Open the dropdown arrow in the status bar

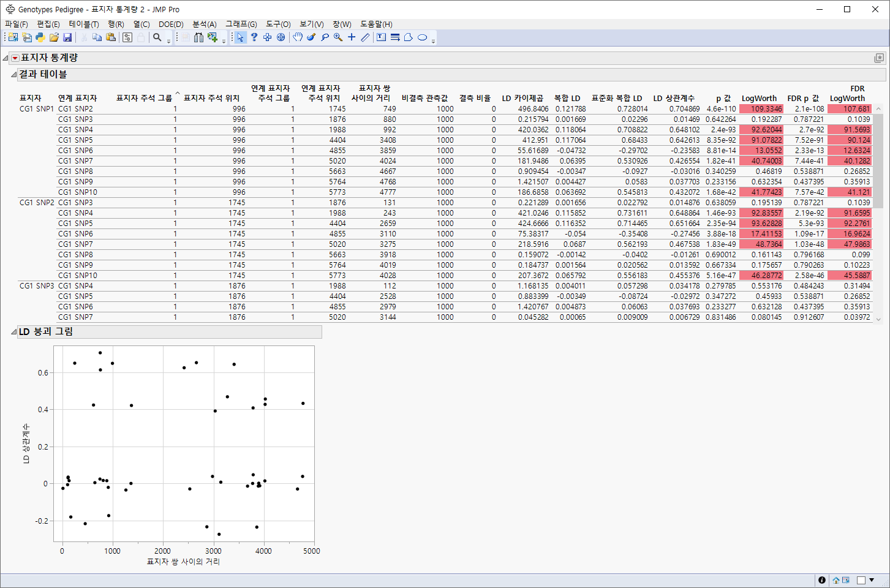tap(872, 580)
